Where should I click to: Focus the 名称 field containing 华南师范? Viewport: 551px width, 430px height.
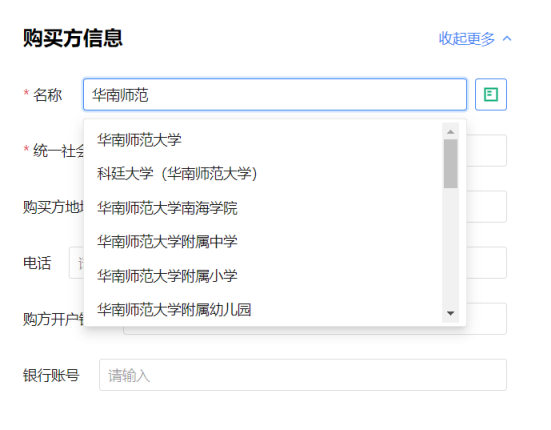click(x=275, y=95)
